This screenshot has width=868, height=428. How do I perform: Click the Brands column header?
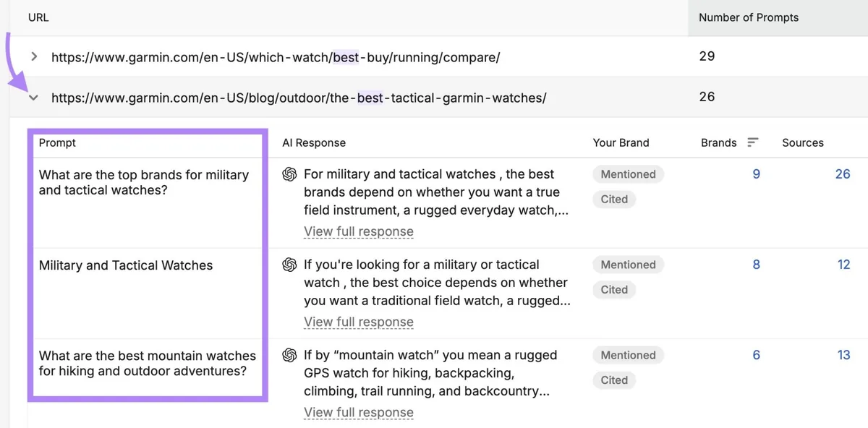point(719,142)
